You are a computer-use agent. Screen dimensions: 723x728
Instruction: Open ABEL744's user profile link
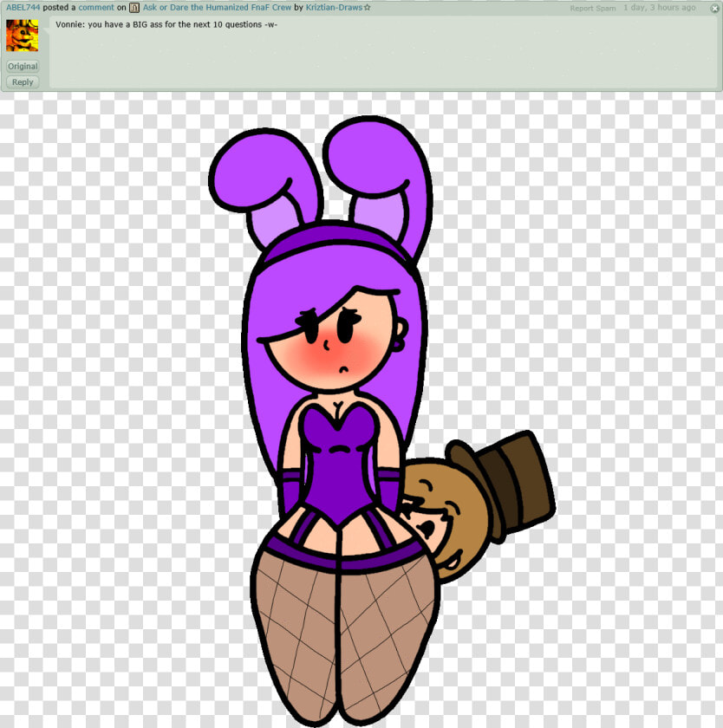coord(23,8)
